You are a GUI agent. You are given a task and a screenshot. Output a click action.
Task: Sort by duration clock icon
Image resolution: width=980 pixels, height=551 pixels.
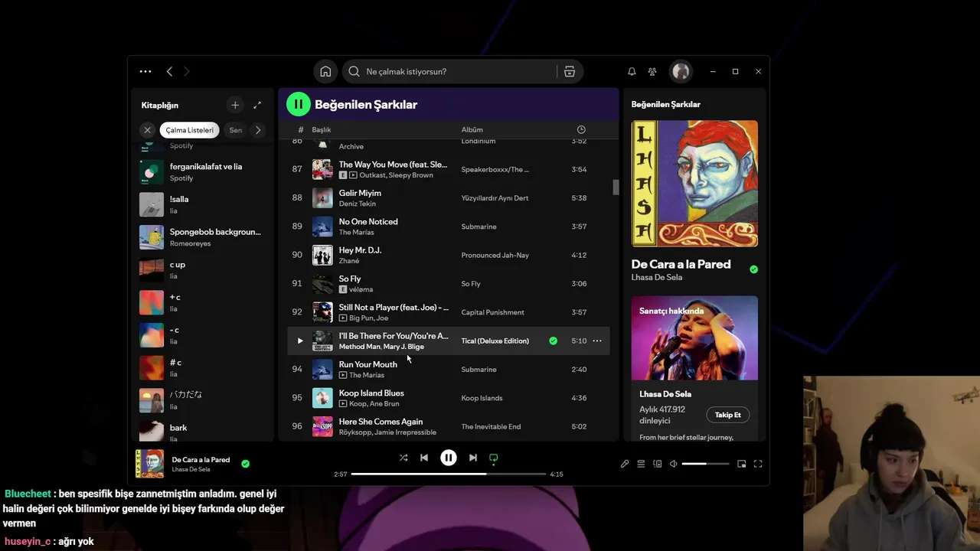(581, 130)
